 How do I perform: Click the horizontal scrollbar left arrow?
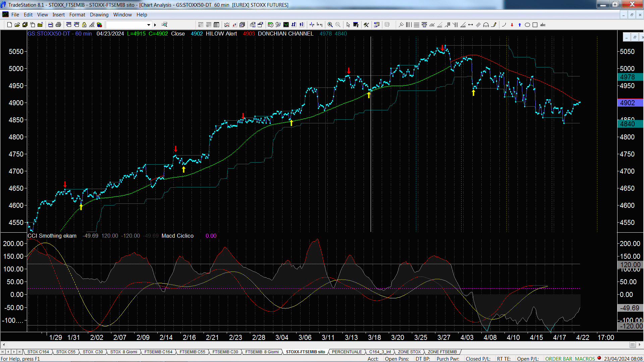pos(4,345)
